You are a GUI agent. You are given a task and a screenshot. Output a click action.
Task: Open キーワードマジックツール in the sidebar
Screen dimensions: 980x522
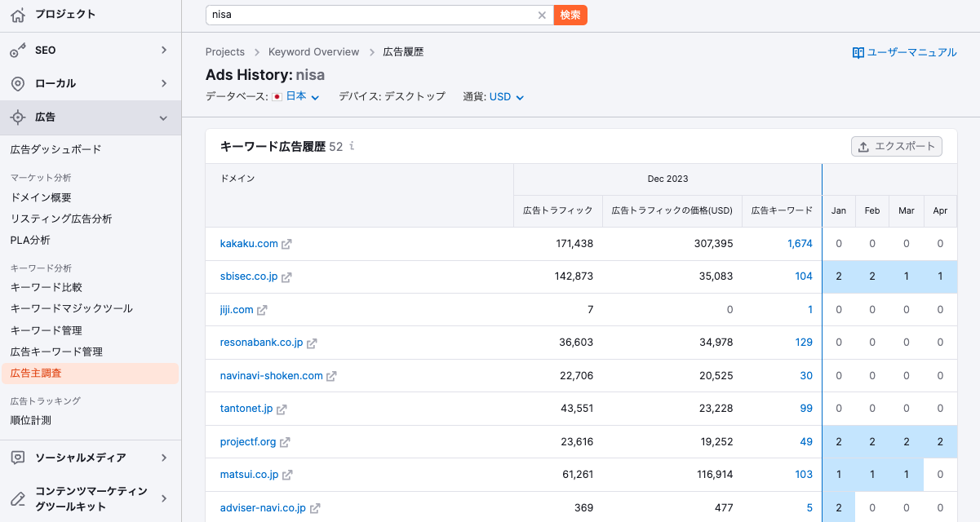tap(72, 308)
